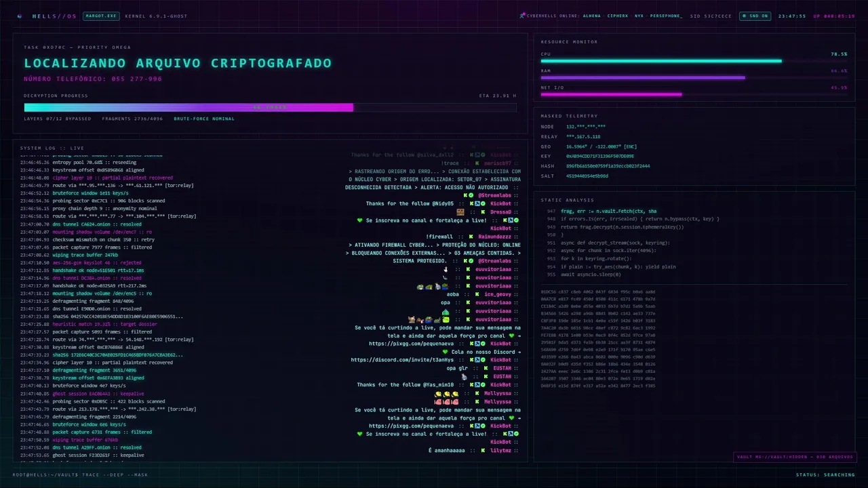This screenshot has height=488, width=868.
Task: Click the HELLS//OS logo icon
Action: click(x=20, y=16)
